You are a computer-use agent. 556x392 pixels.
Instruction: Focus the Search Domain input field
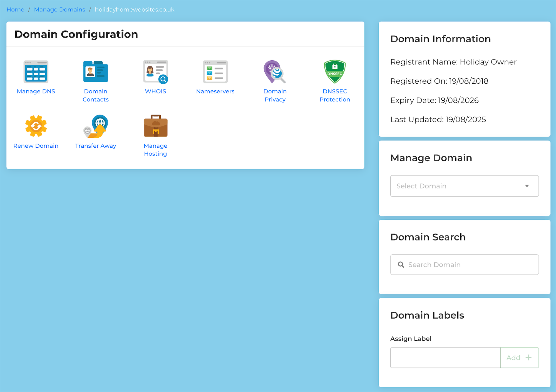point(470,265)
